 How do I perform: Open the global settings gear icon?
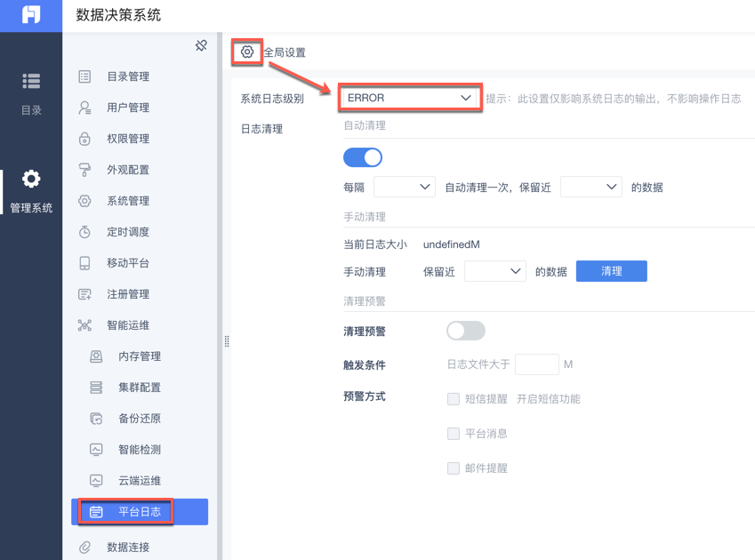pos(247,52)
